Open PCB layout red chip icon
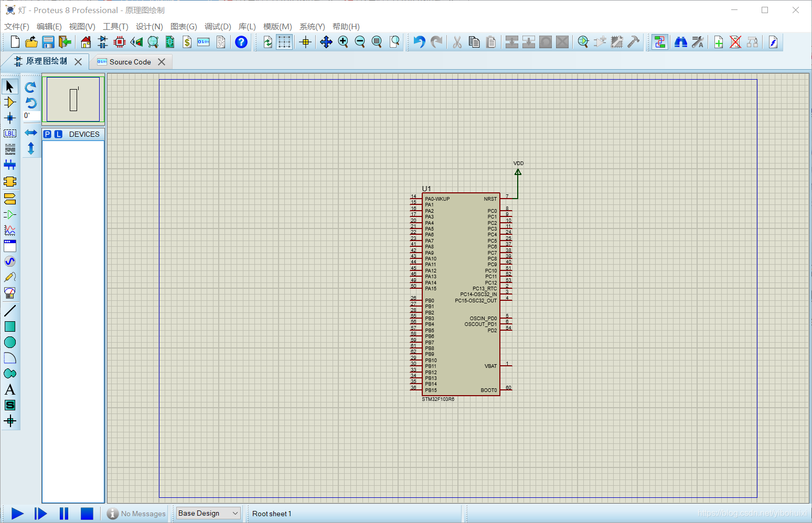 (120, 42)
